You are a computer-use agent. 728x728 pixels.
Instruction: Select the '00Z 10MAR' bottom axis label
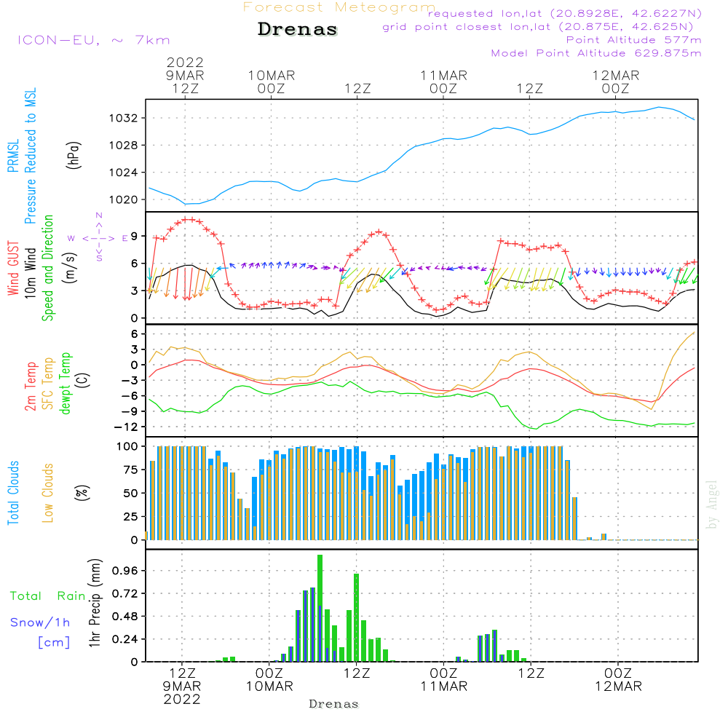coord(269,680)
